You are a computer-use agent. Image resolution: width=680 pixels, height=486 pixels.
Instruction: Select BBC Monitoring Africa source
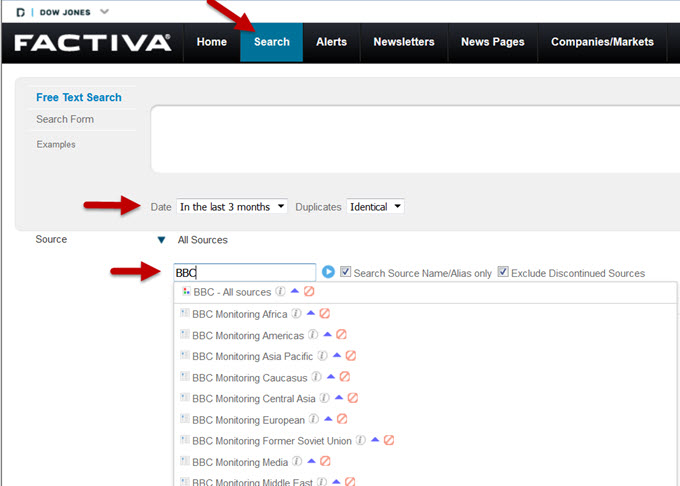240,314
